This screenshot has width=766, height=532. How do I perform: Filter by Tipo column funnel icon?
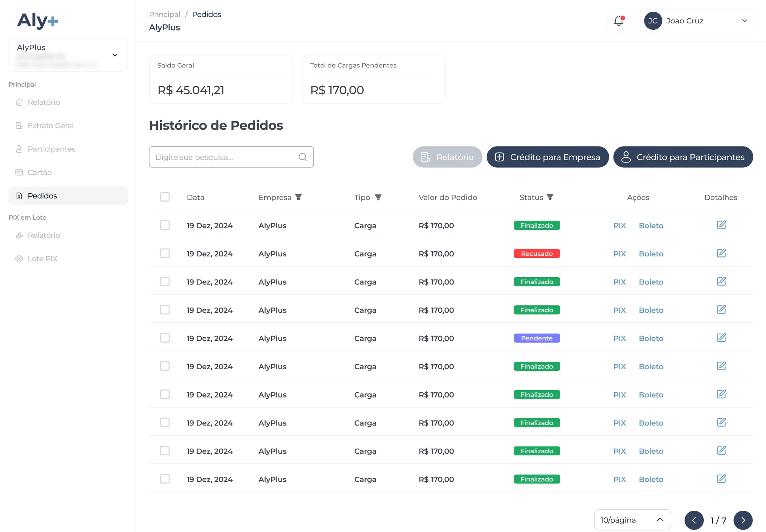[378, 197]
